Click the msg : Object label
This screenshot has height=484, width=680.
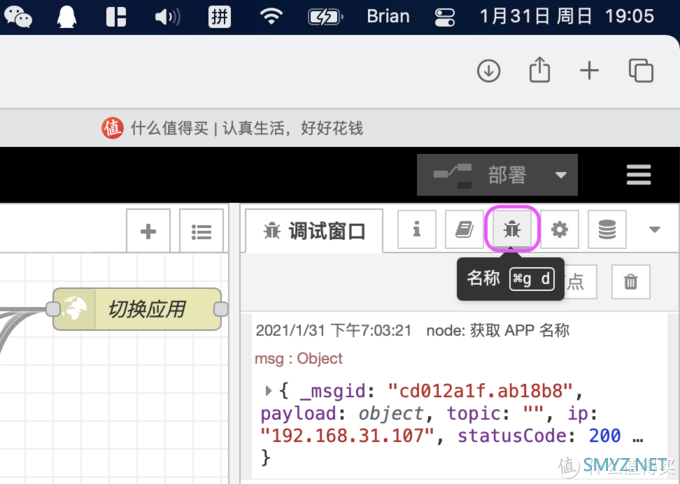pyautogui.click(x=298, y=359)
